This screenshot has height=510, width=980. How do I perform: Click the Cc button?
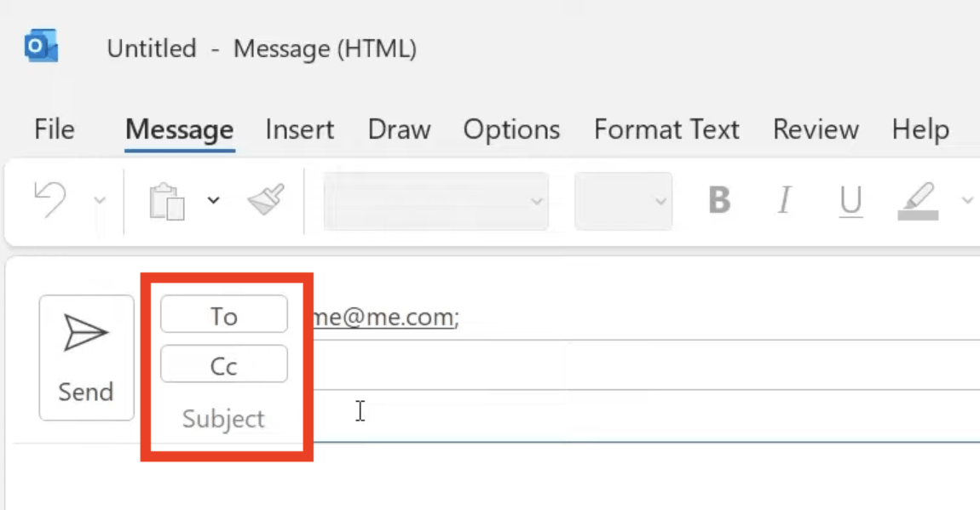[224, 364]
